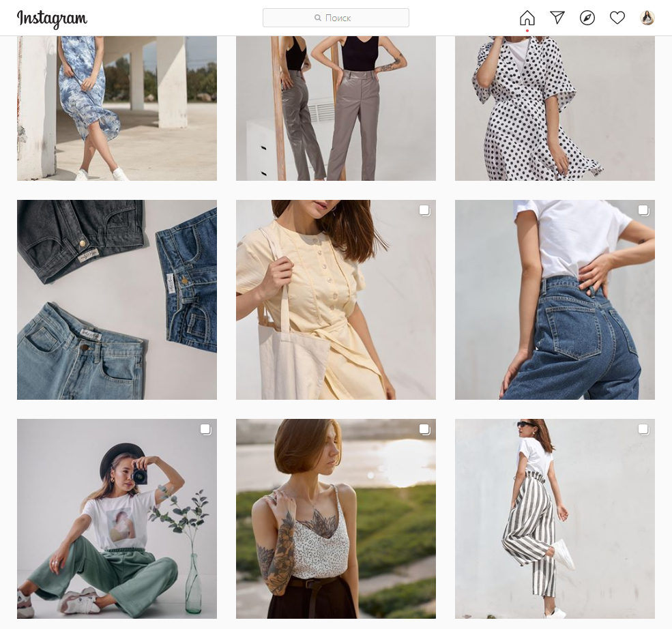Viewport: 672px width, 629px height.
Task: Click the carousel icon on striped pants post
Action: click(x=643, y=429)
